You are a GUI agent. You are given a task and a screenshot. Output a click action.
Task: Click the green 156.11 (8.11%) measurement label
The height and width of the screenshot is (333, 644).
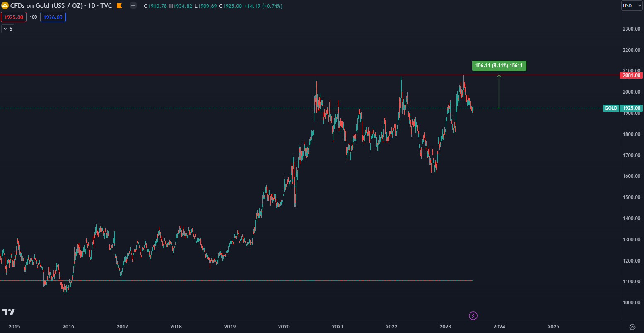[499, 66]
